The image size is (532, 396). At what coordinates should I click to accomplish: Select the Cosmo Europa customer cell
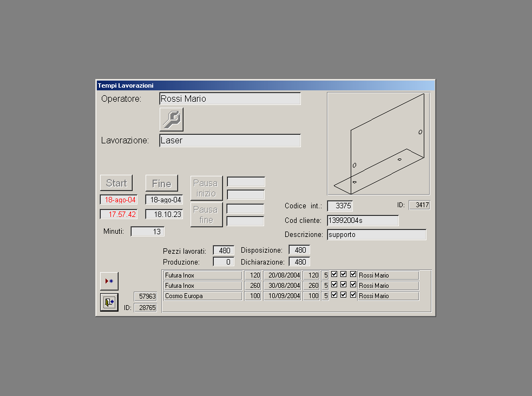(x=203, y=296)
